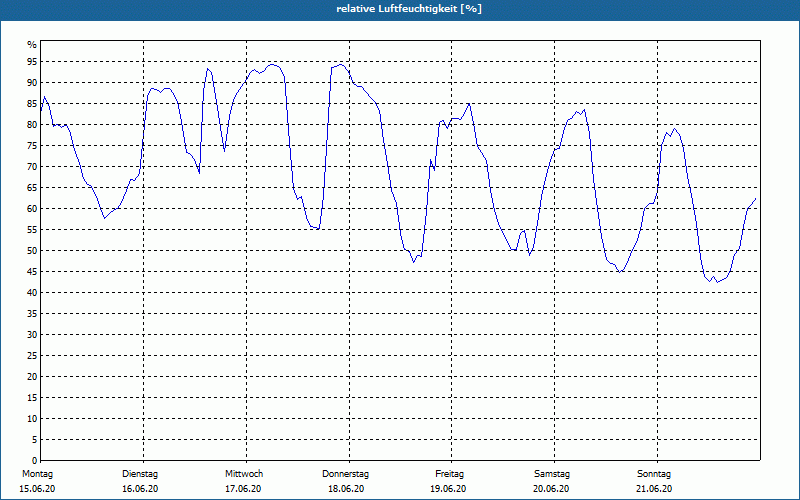Viewport: 800px width, 500px height.
Task: Click the y-axis value 15
Action: [32, 397]
